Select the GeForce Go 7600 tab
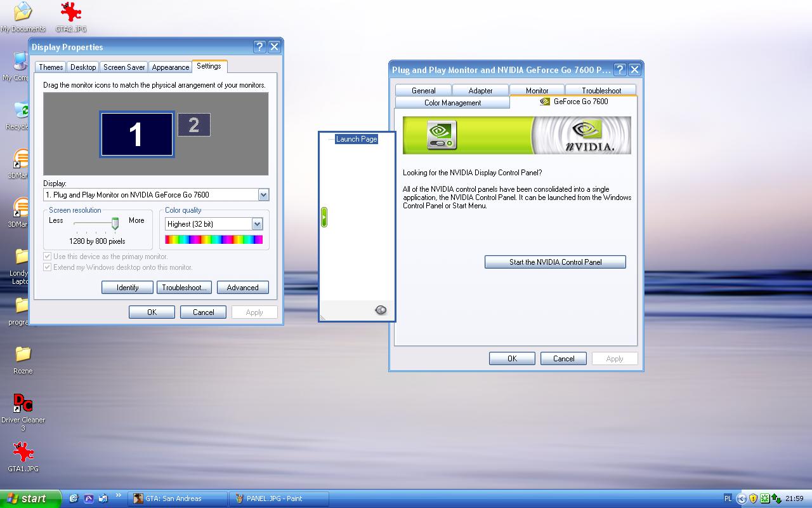 tap(573, 102)
